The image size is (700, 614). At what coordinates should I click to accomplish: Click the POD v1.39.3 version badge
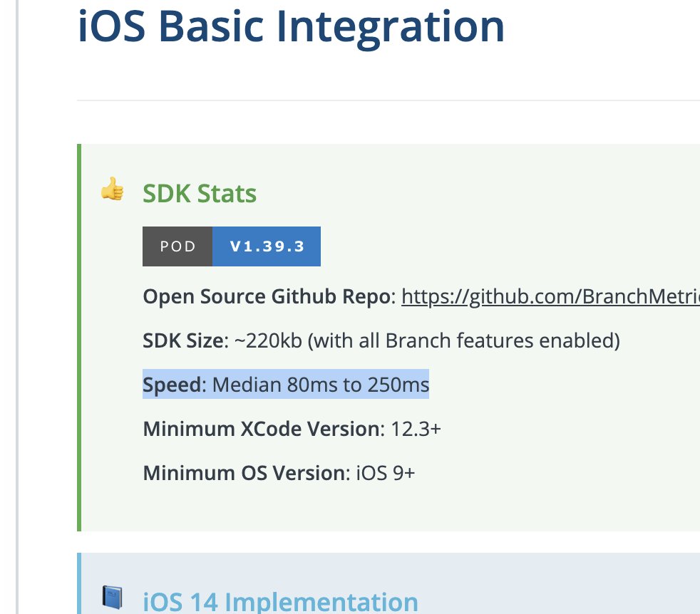[231, 246]
